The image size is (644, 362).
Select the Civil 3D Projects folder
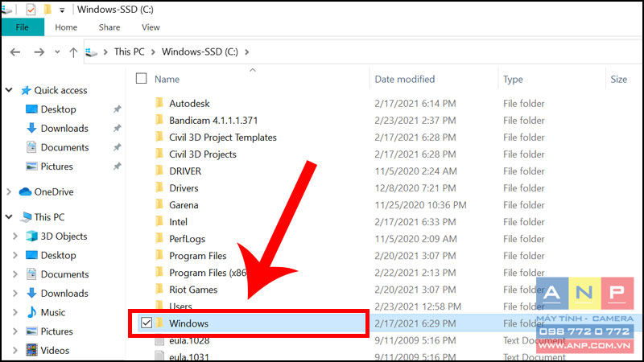tap(203, 154)
